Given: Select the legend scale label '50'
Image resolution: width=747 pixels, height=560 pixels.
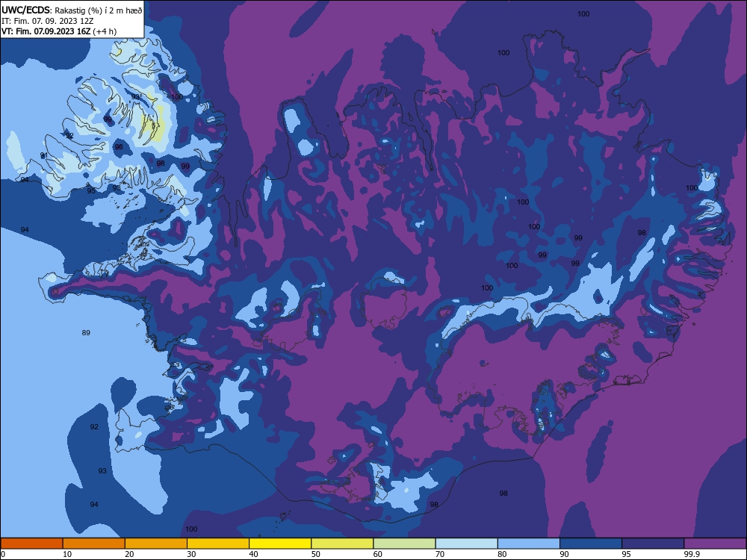Looking at the screenshot, I should coord(315,554).
